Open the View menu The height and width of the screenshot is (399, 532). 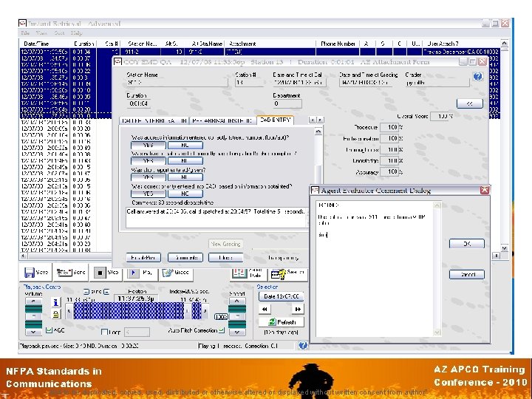point(41,33)
